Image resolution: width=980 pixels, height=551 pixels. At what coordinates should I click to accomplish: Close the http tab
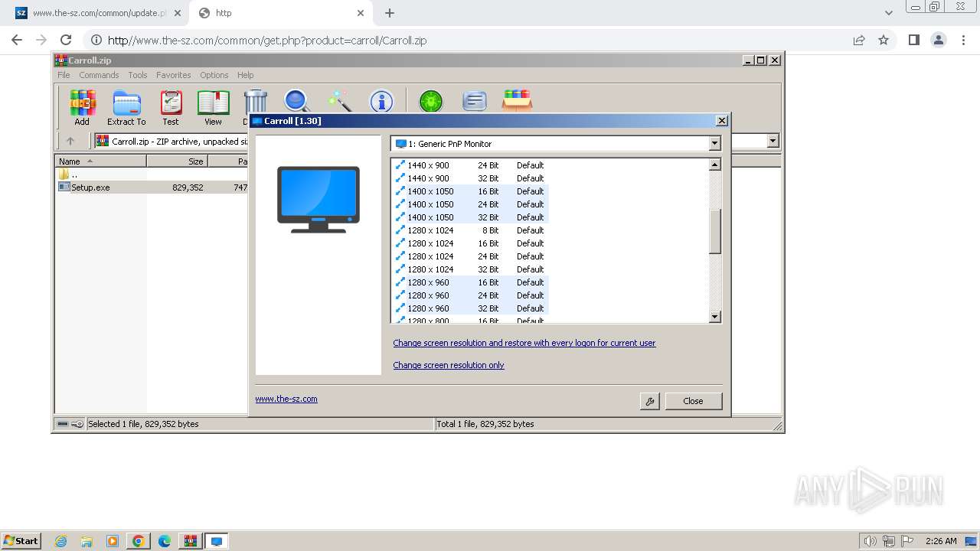[x=361, y=13]
